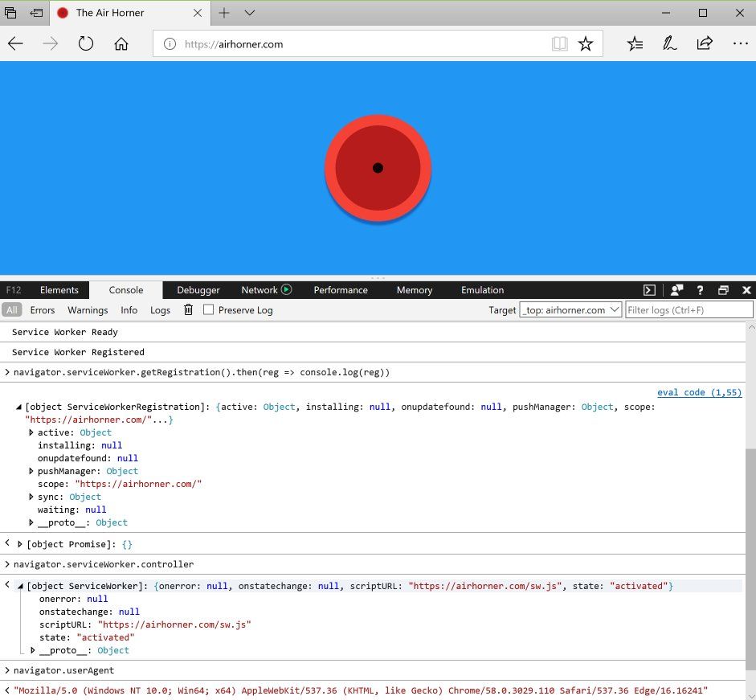Open the Target frame dropdown
This screenshot has height=700, width=756.
570,310
